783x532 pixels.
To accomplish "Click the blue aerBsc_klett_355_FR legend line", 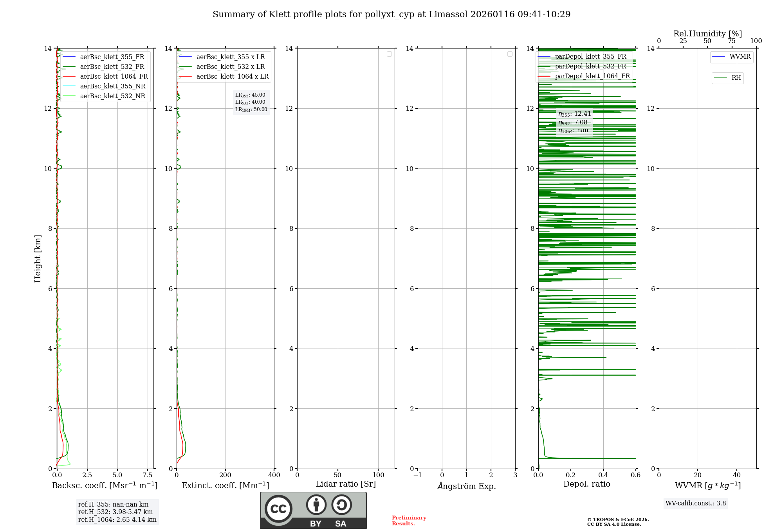I will click(x=69, y=57).
